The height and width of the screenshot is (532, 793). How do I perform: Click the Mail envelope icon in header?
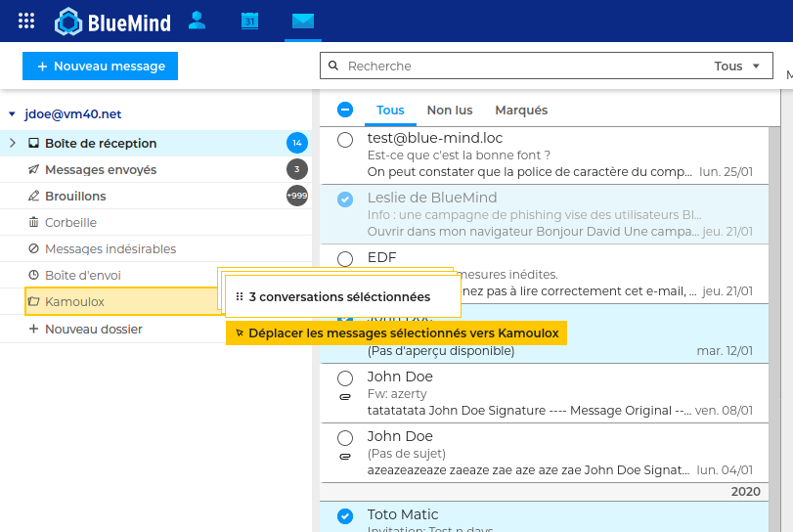[x=302, y=21]
